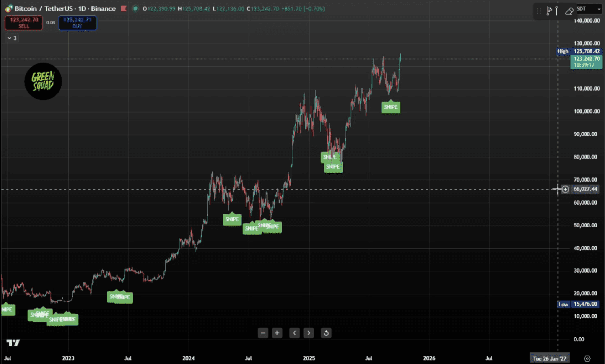Click the reset chart view button

pyautogui.click(x=326, y=333)
